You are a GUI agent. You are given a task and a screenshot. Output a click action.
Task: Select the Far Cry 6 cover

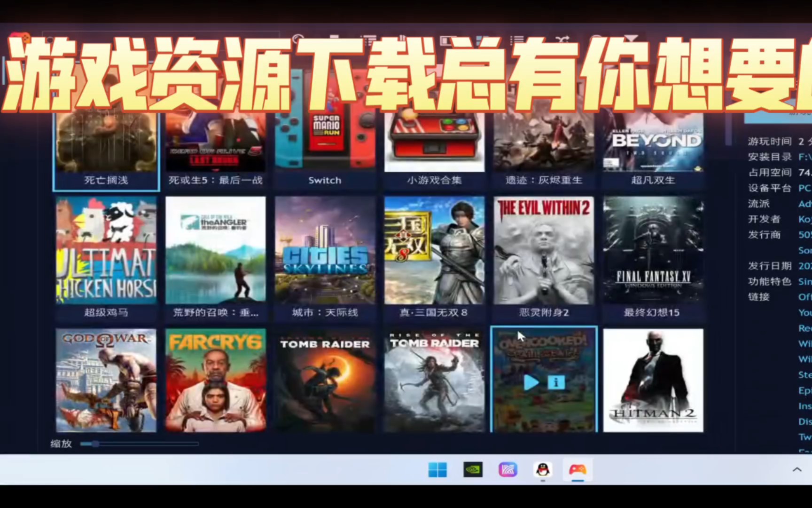tap(216, 380)
